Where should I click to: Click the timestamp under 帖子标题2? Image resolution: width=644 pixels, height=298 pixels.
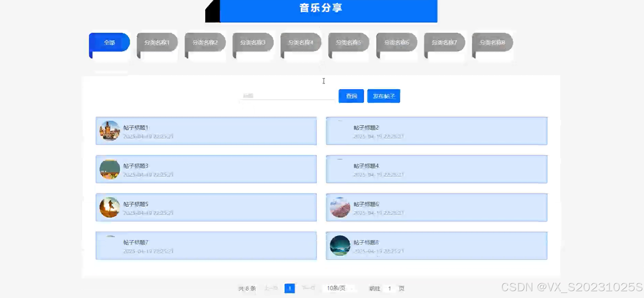pos(378,136)
